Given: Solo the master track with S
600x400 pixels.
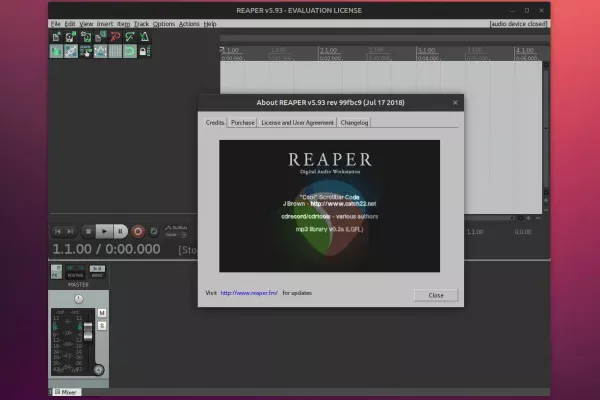Looking at the screenshot, I should point(102,326).
